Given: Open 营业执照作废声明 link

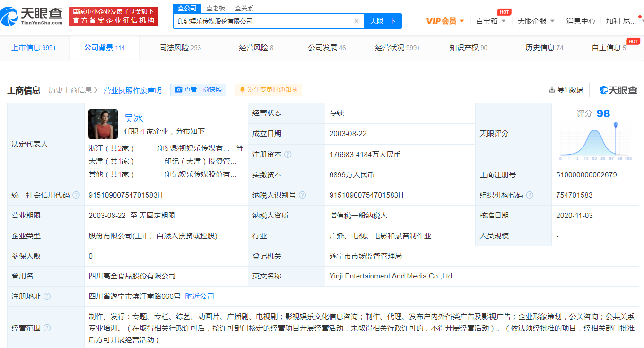Looking at the screenshot, I should click(x=132, y=90).
